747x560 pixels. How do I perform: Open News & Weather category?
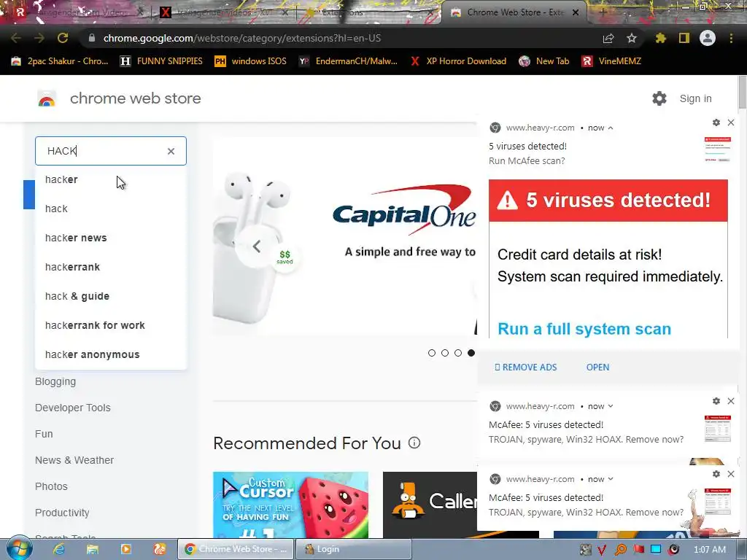point(74,460)
